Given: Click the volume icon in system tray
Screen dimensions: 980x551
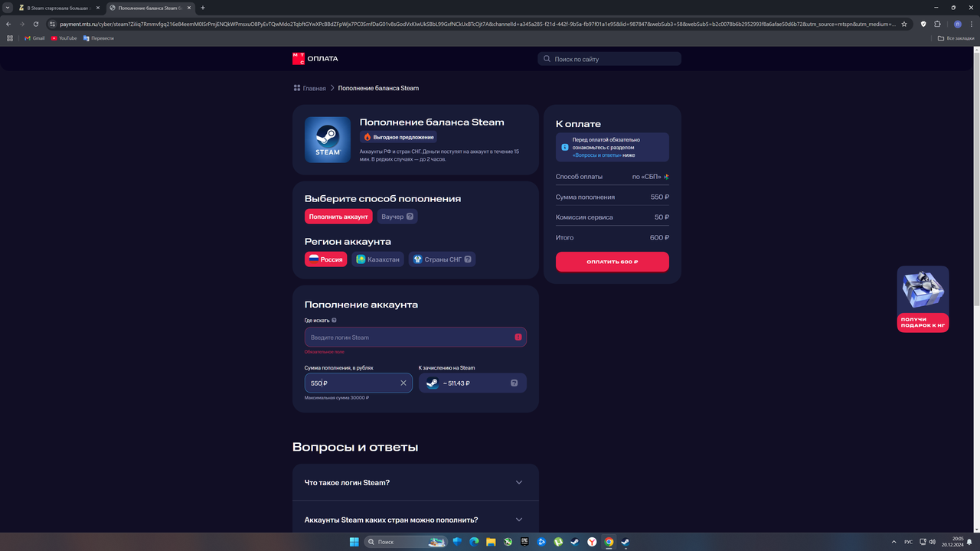Looking at the screenshot, I should point(933,542).
